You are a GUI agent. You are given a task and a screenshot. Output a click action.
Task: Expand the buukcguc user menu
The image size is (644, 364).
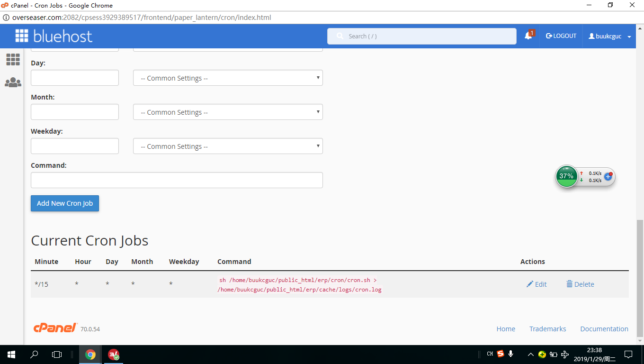[610, 36]
